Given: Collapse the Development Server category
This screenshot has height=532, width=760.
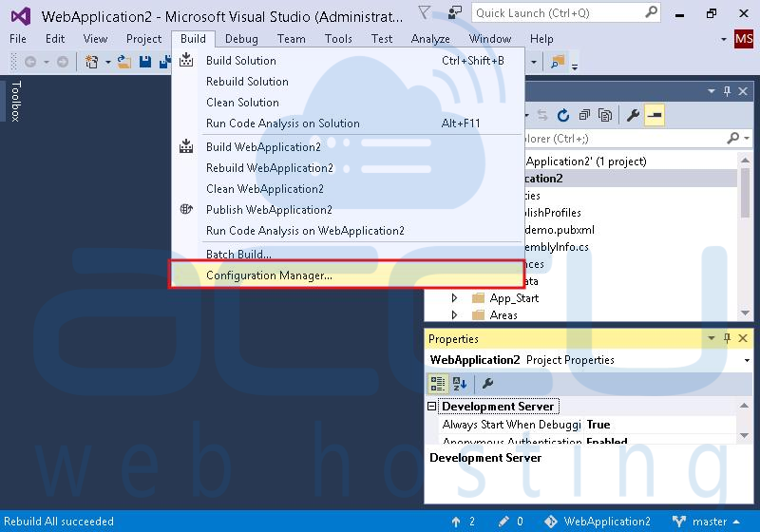Looking at the screenshot, I should 432,406.
